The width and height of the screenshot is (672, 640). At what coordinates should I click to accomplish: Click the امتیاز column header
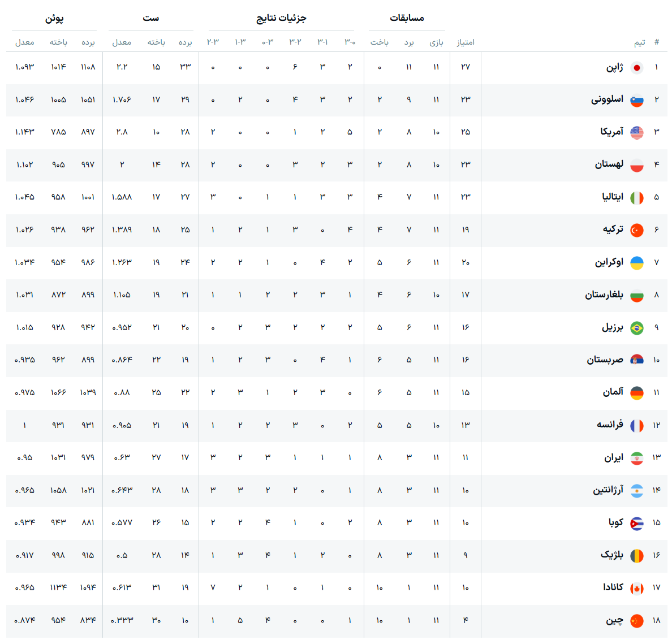[466, 42]
